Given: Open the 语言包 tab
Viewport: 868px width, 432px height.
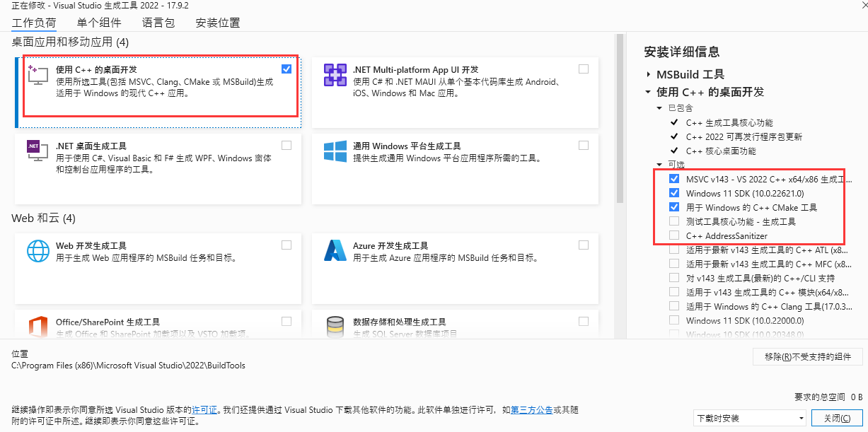Looking at the screenshot, I should pyautogui.click(x=158, y=23).
